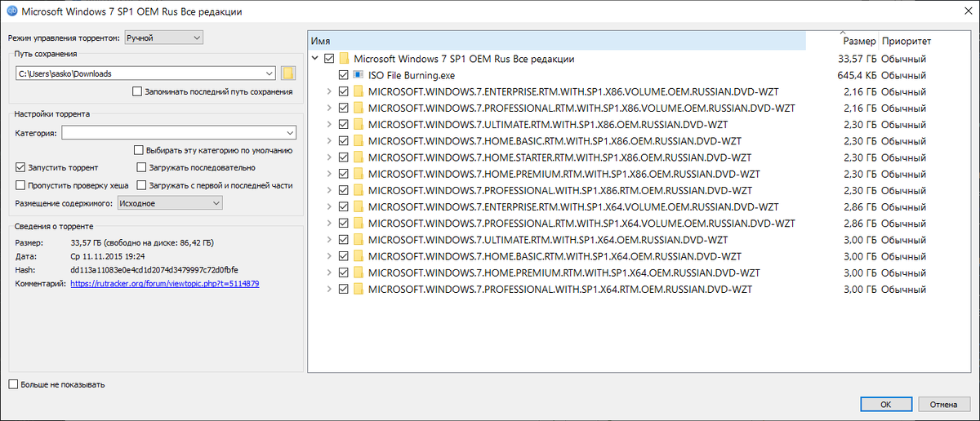Click the OK button
Image resolution: width=980 pixels, height=421 pixels.
tap(885, 404)
